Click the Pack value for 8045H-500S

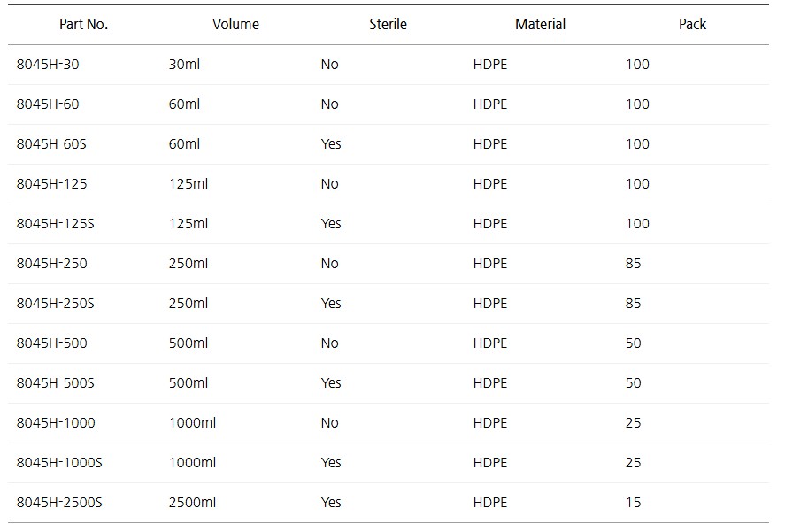point(633,383)
